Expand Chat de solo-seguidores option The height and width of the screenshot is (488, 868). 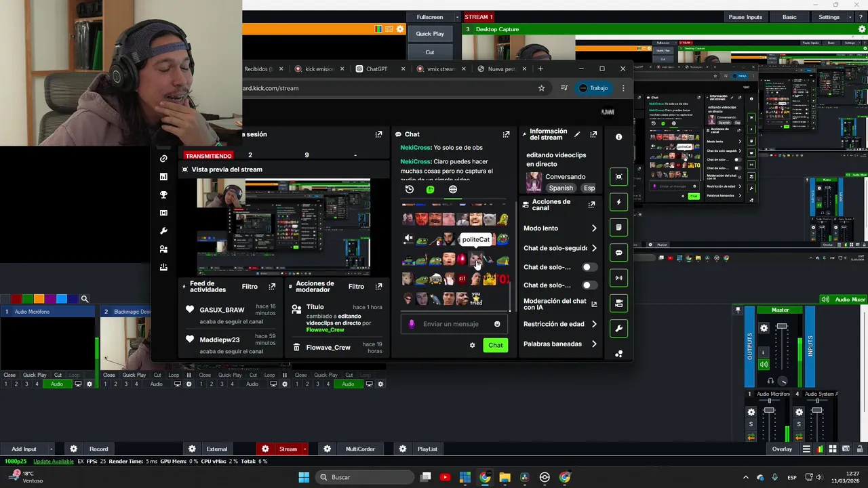coord(594,248)
